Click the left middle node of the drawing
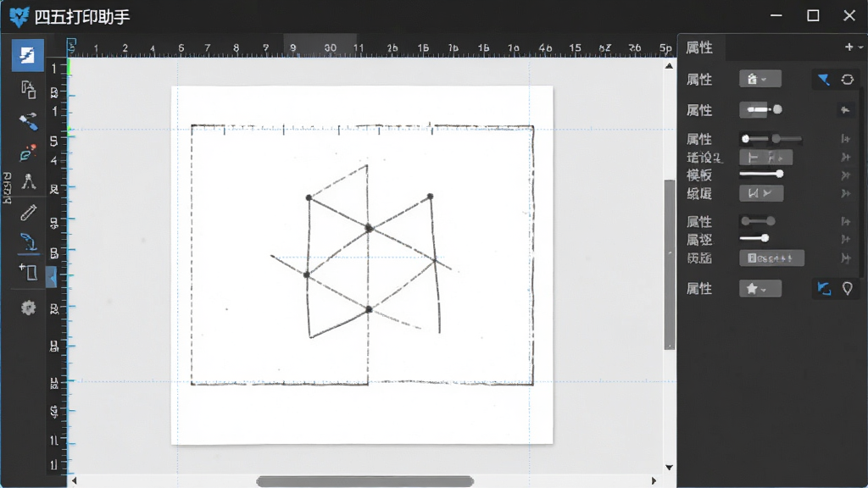This screenshot has width=868, height=488. tap(306, 274)
